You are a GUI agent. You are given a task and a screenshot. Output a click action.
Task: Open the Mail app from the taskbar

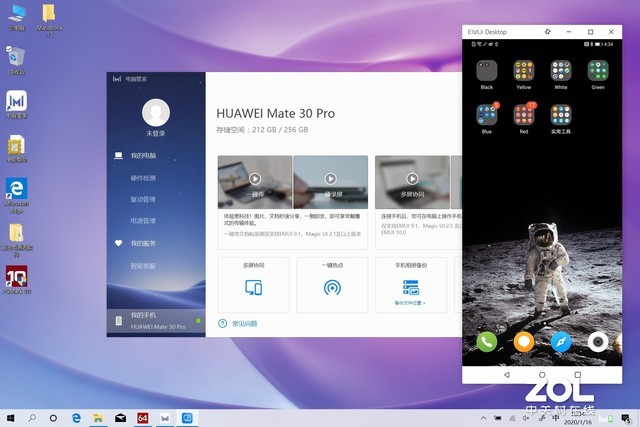pos(120,418)
